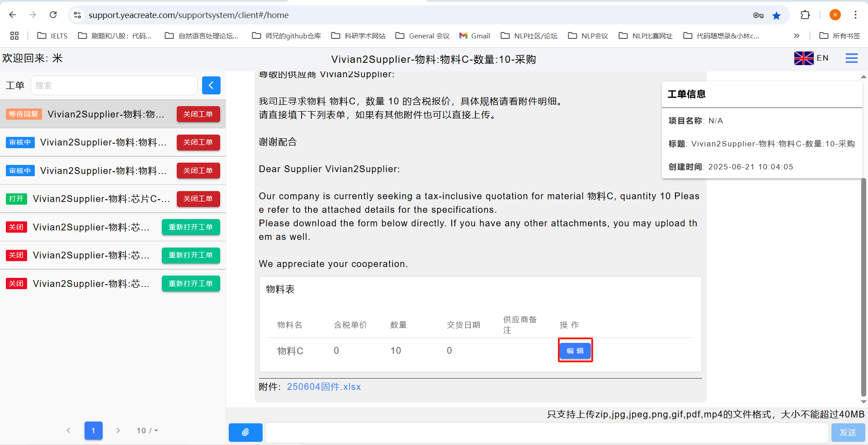Screen dimensions: 868x445
Task: Open the Gmail bookmark
Action: 474,36
